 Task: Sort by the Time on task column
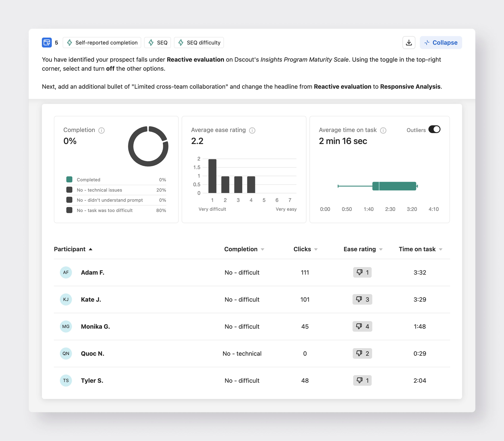[x=441, y=250]
